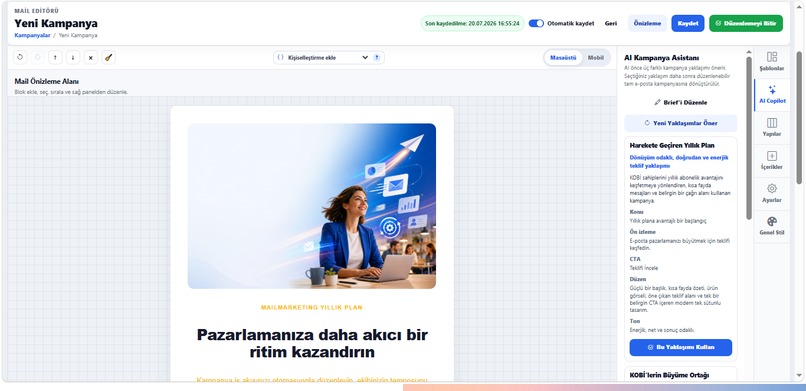
Task: Click the page vertical scrollbar on far right
Action: tap(799, 118)
